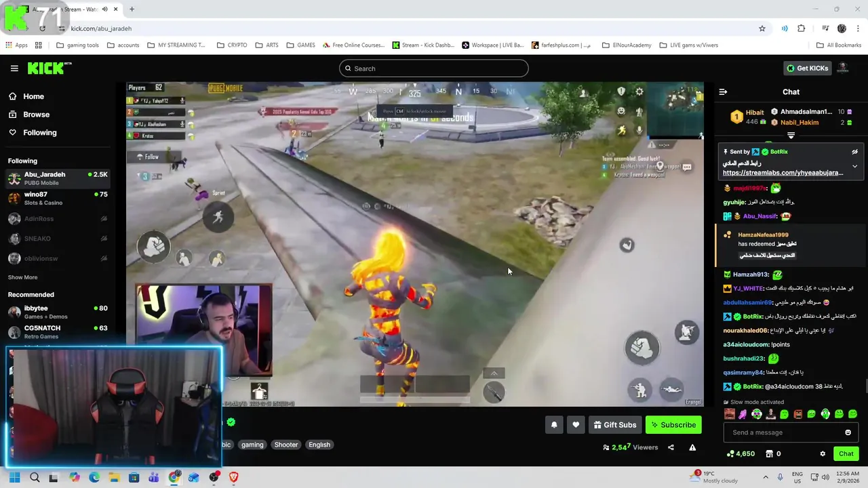Focus the Send a message field
Screen dimensions: 868x488
click(791, 432)
